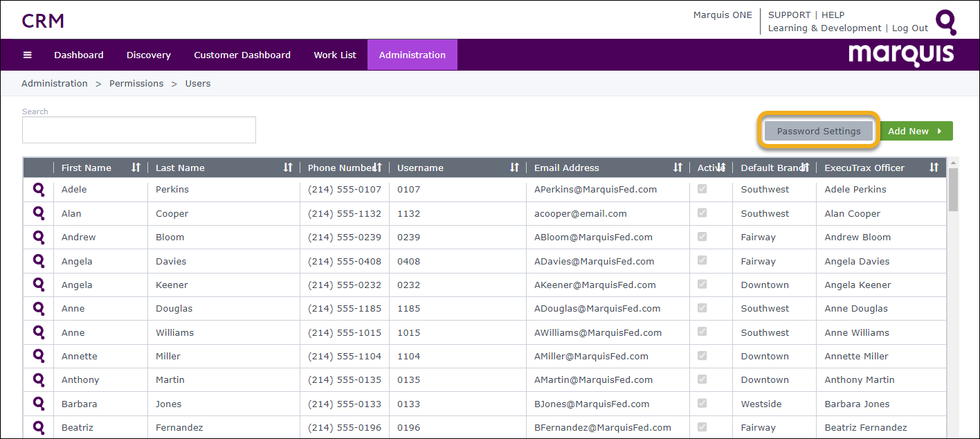Open Barbara Jones's row Q icon

point(39,404)
